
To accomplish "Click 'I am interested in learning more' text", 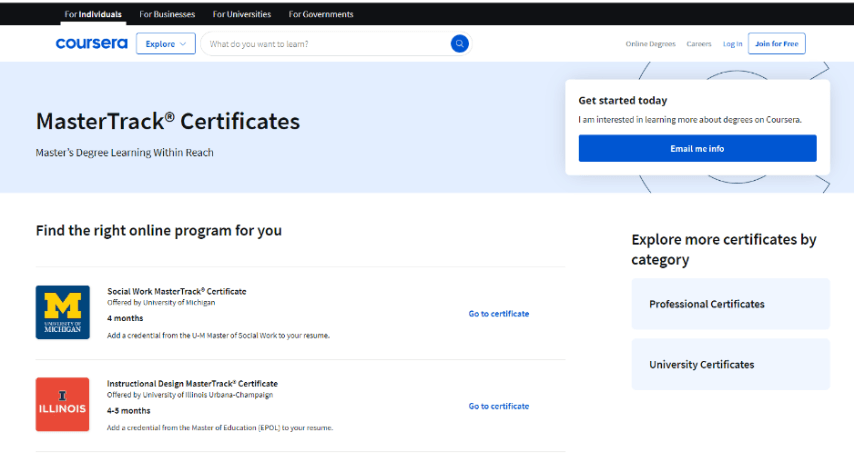I will click(690, 119).
